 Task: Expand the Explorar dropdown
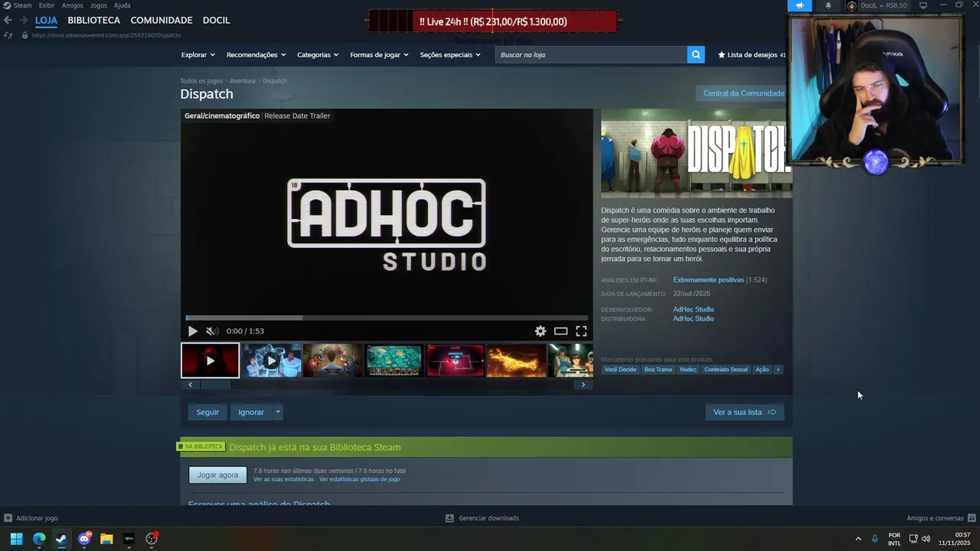coord(198,54)
